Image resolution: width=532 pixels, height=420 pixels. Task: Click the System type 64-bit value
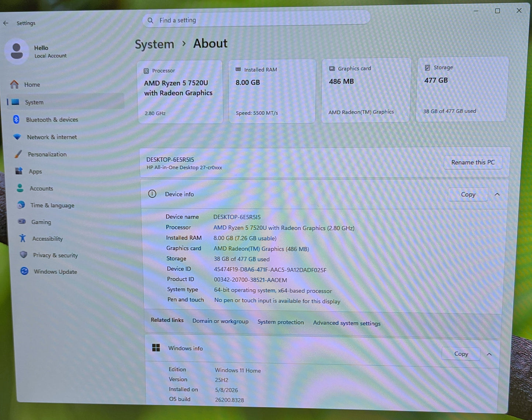[x=273, y=290]
